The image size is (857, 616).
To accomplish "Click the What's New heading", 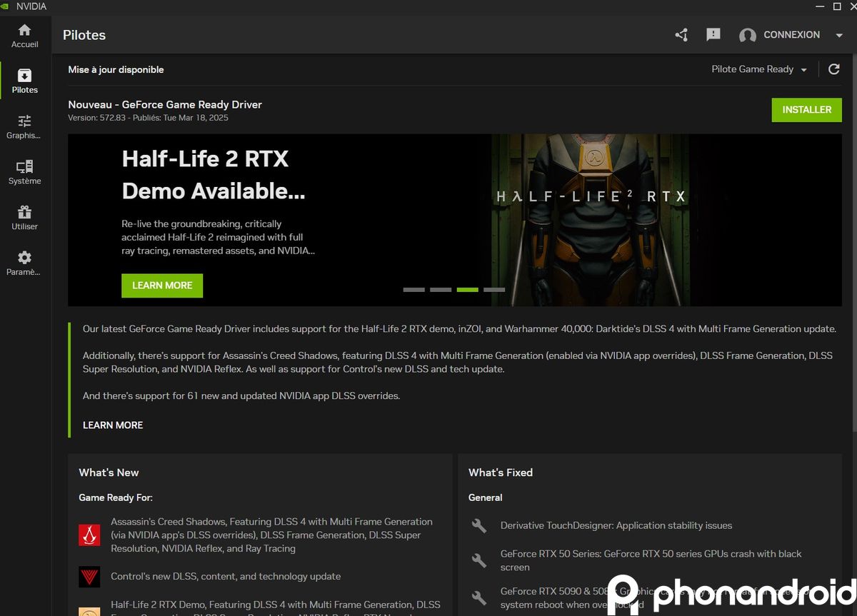I will [x=109, y=473].
